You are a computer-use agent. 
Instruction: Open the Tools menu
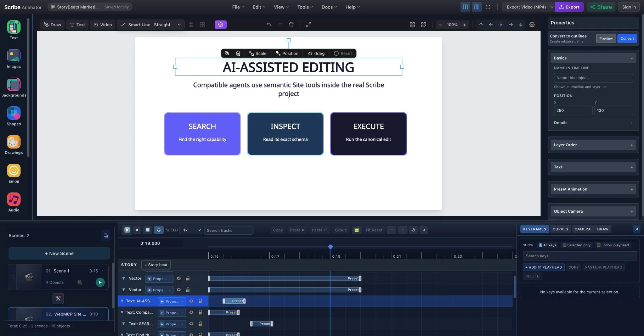[305, 7]
